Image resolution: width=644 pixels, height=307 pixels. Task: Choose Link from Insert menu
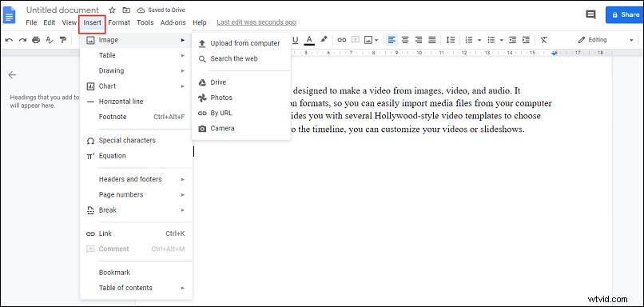[x=136, y=233]
